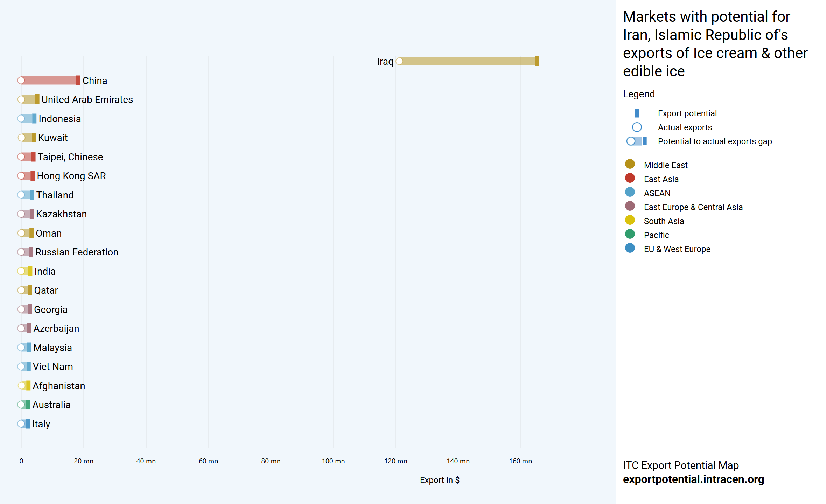Select the Middle East legend color dot

tap(630, 164)
